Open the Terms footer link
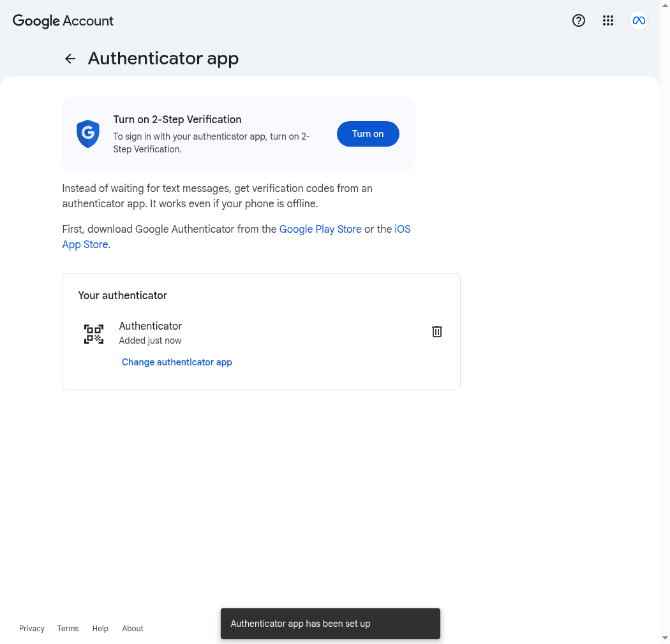This screenshot has height=644, width=670. pos(68,629)
